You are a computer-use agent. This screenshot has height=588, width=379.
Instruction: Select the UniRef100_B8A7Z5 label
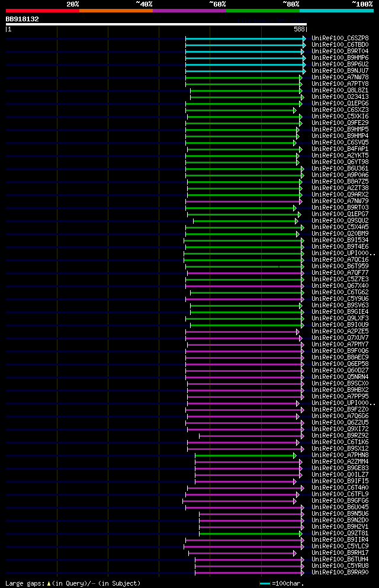click(x=340, y=182)
